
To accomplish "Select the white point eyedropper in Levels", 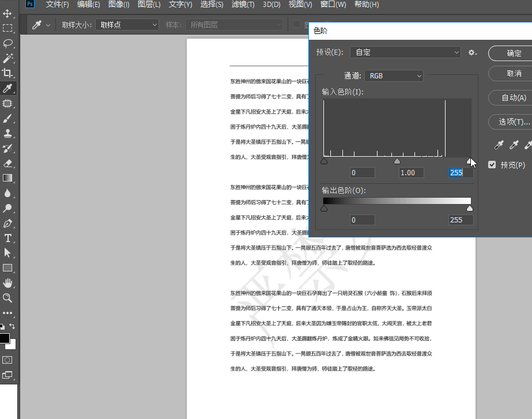I will [x=529, y=145].
